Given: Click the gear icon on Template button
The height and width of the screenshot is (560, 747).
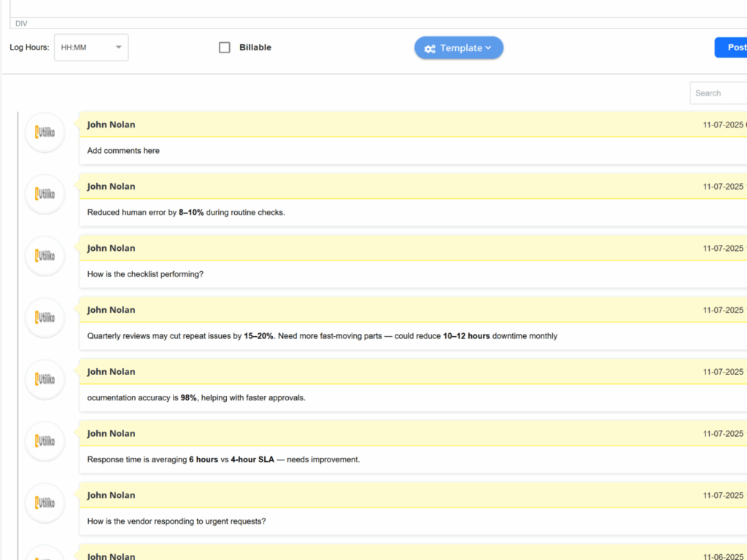Looking at the screenshot, I should [x=430, y=49].
